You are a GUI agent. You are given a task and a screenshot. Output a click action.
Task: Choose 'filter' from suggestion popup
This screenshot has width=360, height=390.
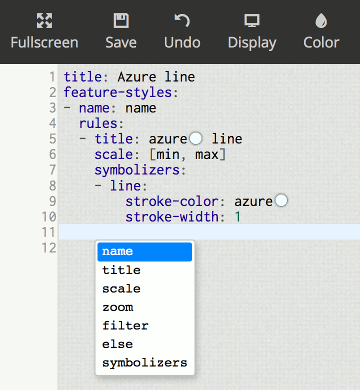tap(145, 326)
